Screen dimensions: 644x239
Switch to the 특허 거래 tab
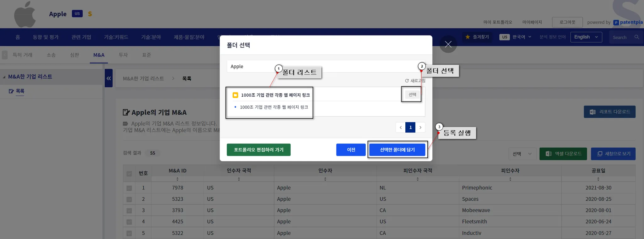(x=23, y=55)
